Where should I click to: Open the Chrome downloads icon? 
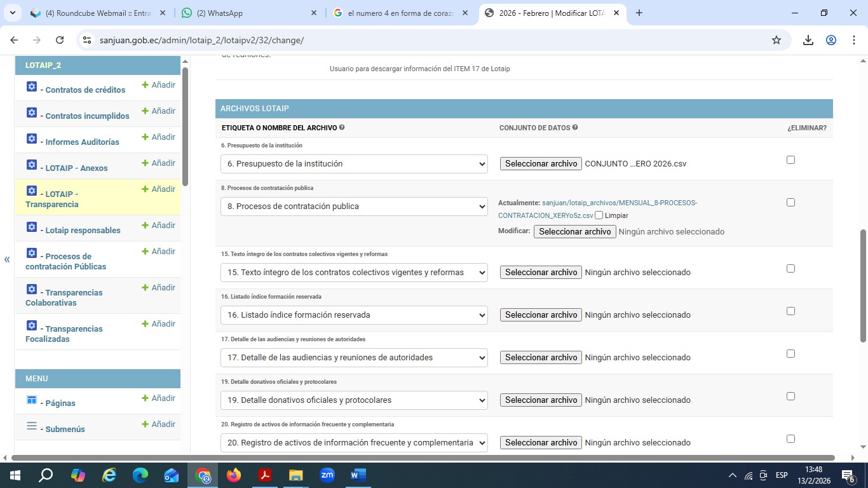coord(808,40)
